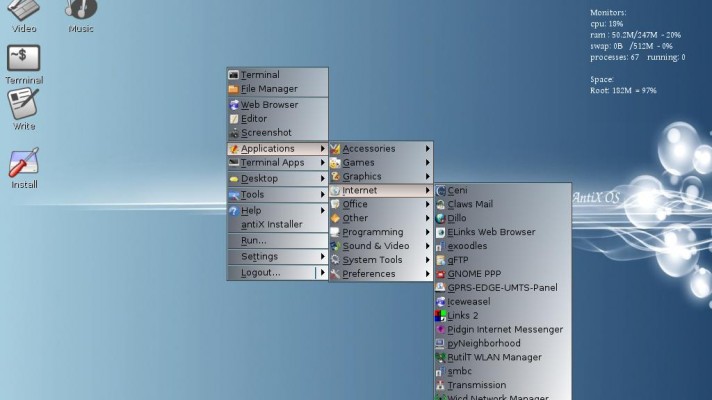The height and width of the screenshot is (400, 712).
Task: Click the Games menu icon
Action: click(x=335, y=163)
